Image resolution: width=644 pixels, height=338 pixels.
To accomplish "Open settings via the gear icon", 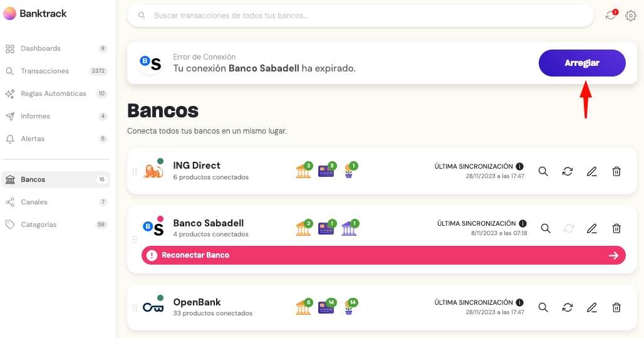I will coord(631,16).
